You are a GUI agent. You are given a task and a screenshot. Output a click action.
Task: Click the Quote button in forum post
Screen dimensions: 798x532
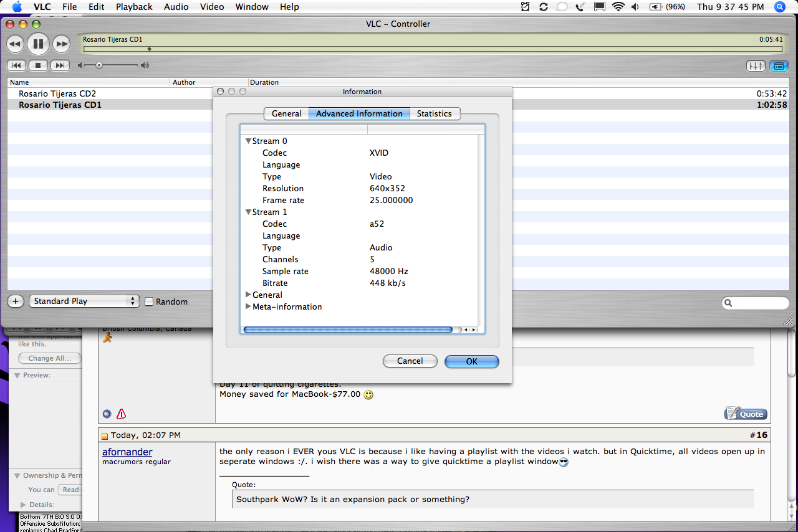pos(746,414)
